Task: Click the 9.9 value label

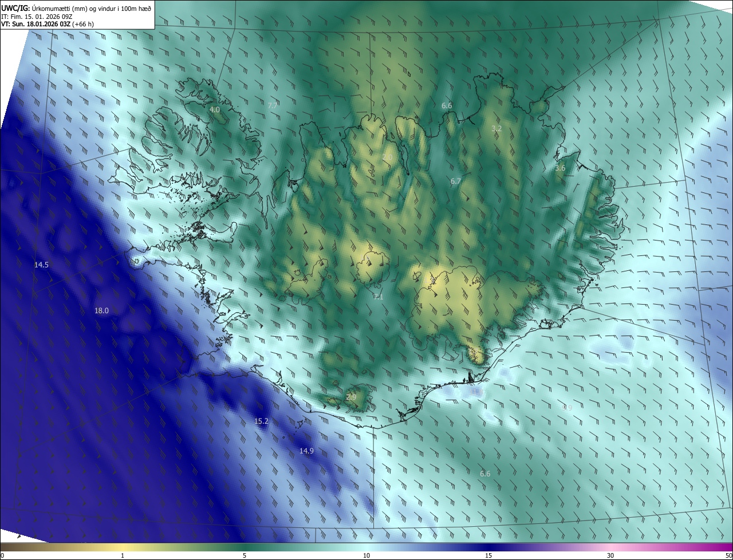Action: tap(567, 408)
